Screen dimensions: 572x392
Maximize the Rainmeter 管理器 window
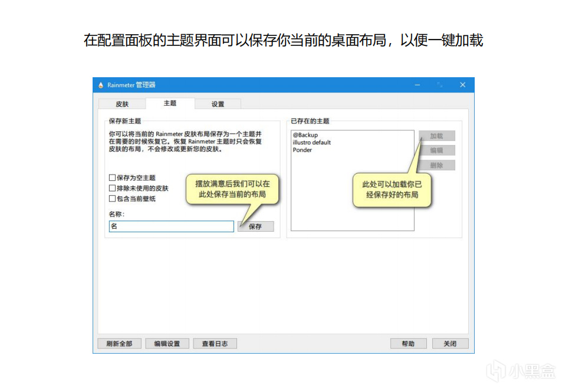(x=440, y=85)
